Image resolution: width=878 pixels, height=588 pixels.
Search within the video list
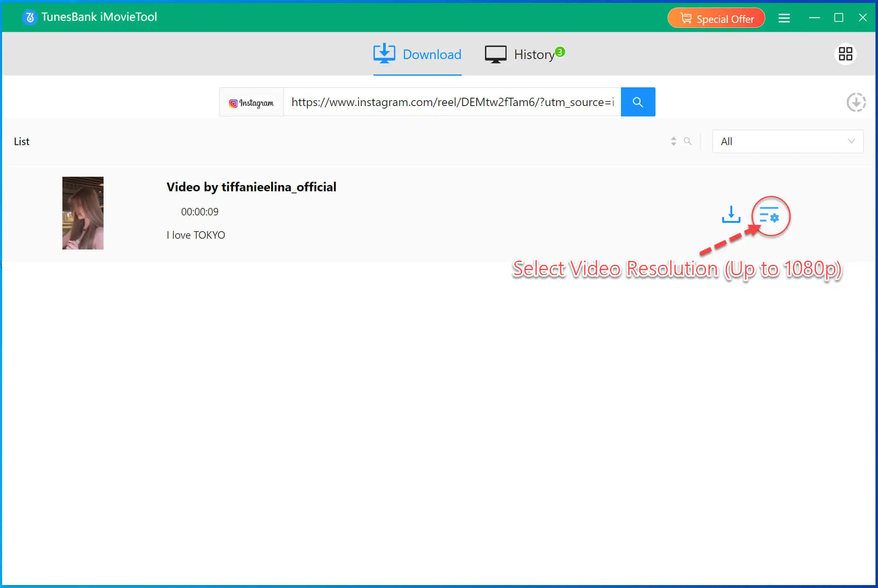click(688, 141)
